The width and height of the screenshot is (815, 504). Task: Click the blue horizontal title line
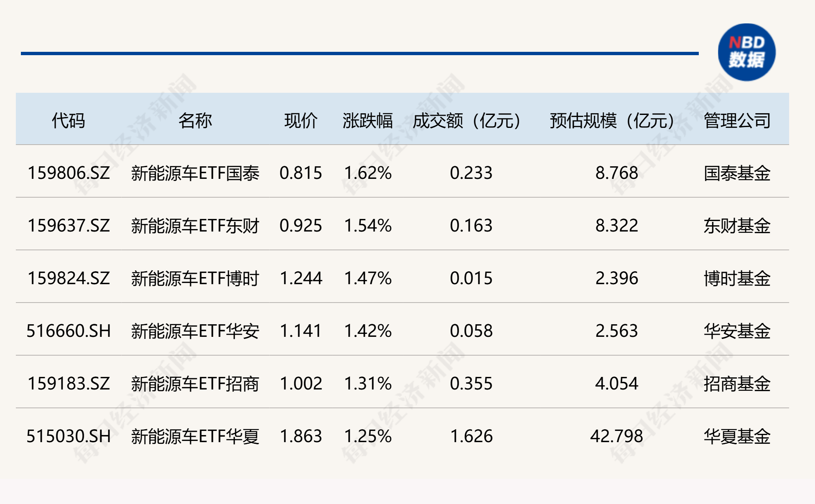pos(359,53)
